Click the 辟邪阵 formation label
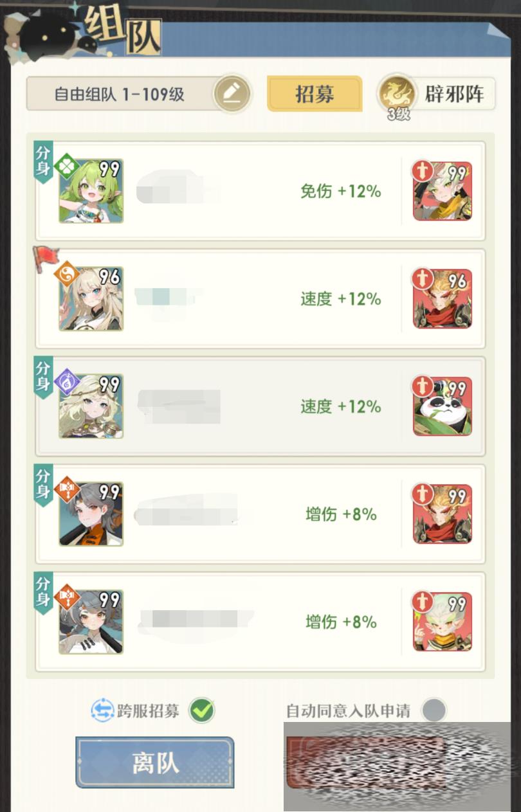This screenshot has width=521, height=812. point(455,95)
